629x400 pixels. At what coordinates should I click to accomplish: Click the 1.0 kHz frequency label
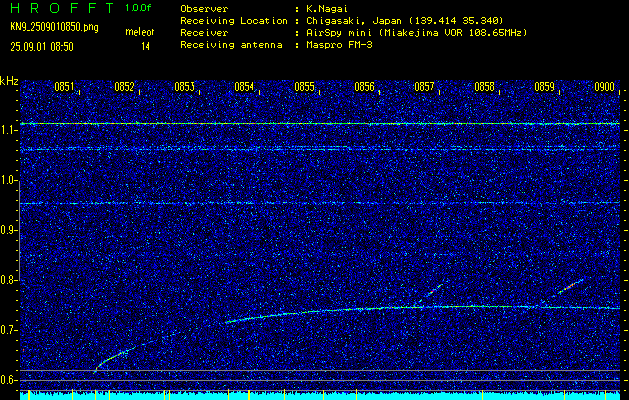pyautogui.click(x=8, y=181)
